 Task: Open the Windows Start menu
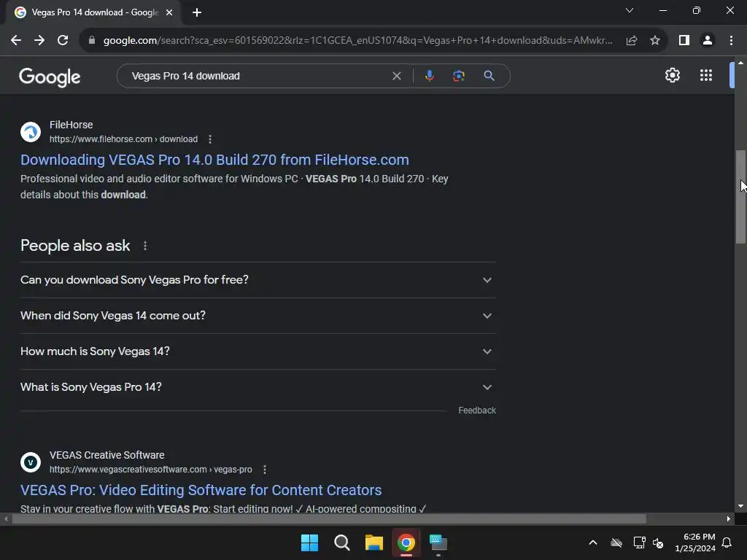pos(309,542)
